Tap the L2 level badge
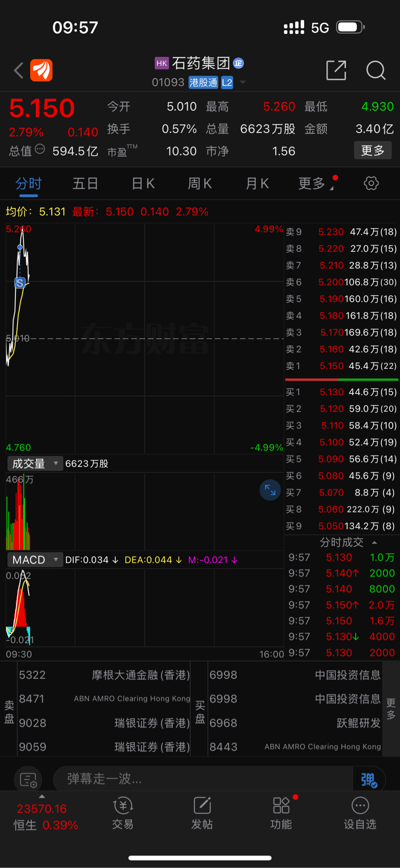This screenshot has width=400, height=868. tap(227, 82)
